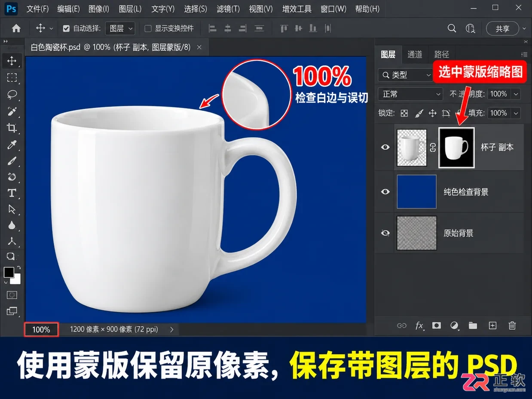Select the Crop tool

tap(12, 128)
